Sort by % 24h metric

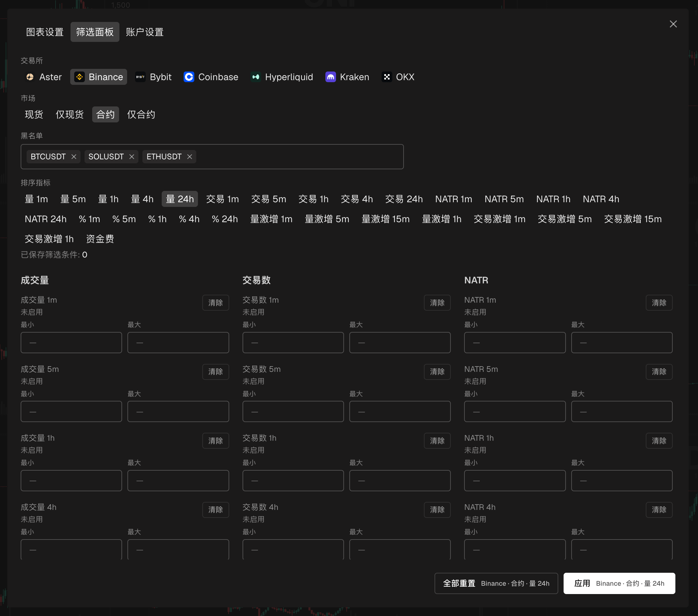point(225,219)
